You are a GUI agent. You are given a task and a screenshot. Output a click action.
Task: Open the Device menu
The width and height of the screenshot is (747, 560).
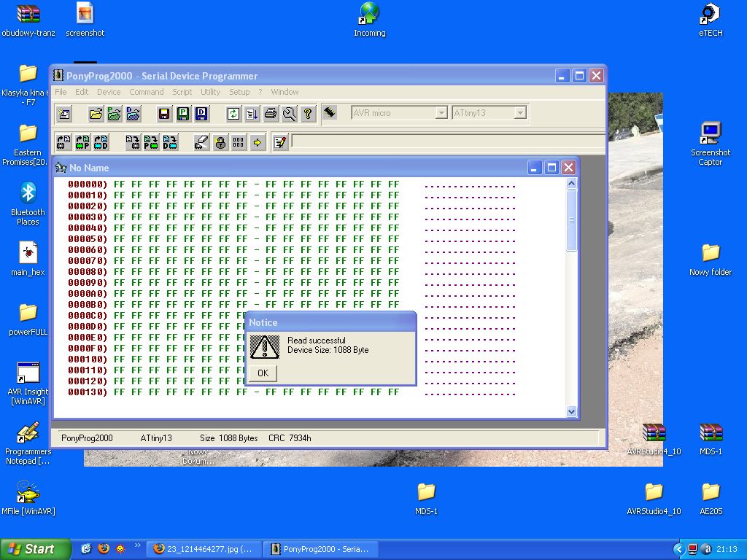pyautogui.click(x=109, y=92)
